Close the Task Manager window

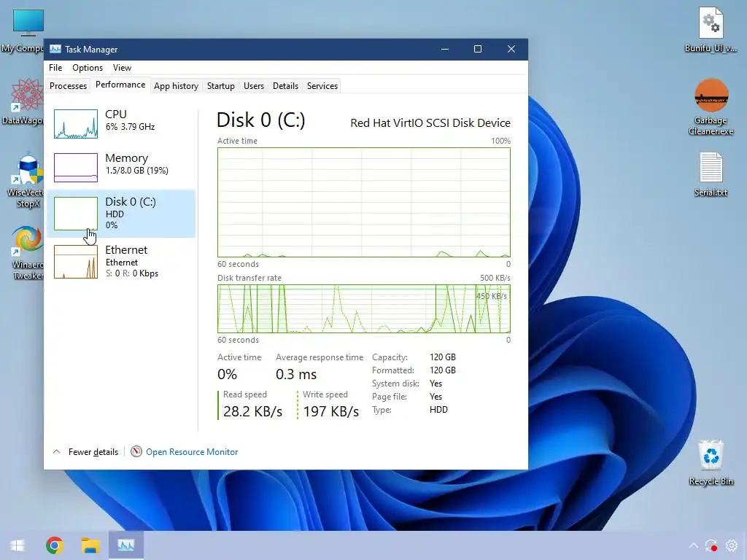click(511, 49)
